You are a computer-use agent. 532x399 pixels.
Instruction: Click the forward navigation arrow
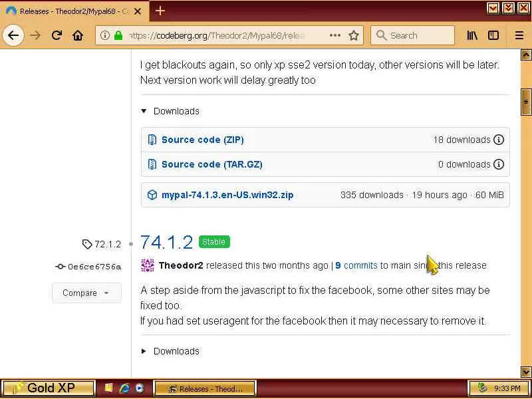tap(35, 35)
